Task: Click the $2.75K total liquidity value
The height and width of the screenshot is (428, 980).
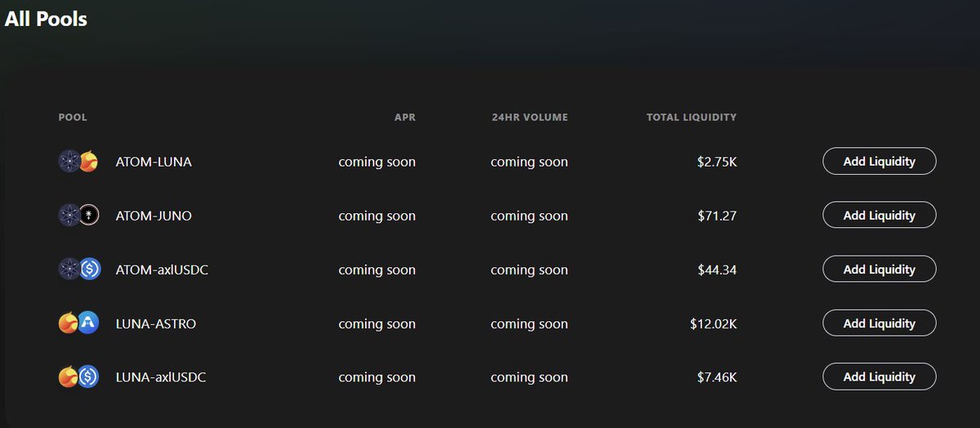Action: [x=717, y=162]
